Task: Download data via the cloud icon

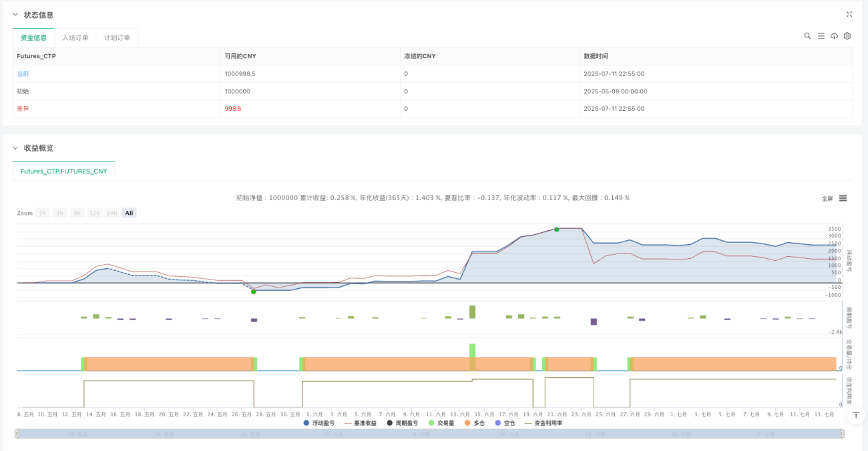Action: point(834,36)
